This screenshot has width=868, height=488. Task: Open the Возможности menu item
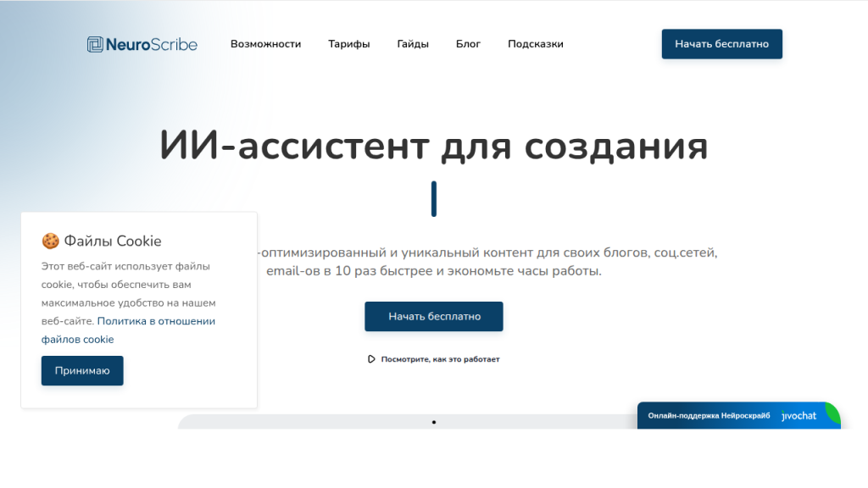point(265,44)
